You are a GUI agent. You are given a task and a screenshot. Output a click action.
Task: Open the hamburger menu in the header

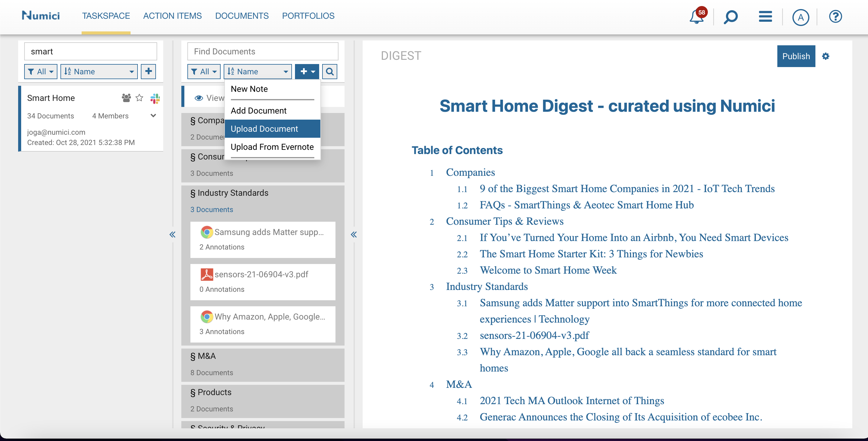(765, 16)
